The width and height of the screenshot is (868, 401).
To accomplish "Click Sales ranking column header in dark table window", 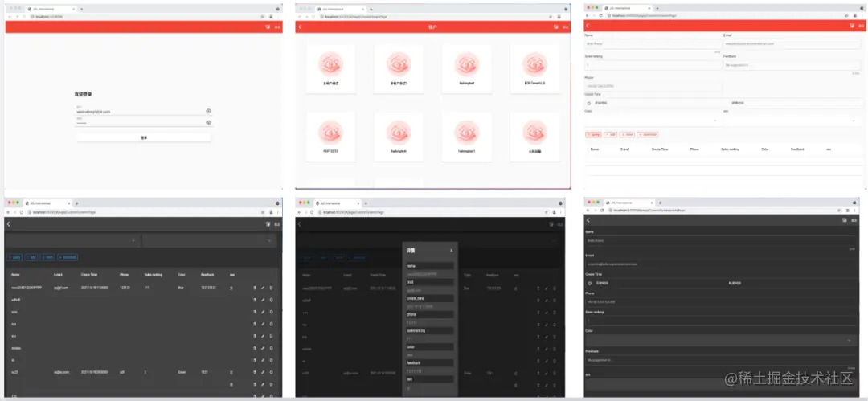I will (x=154, y=274).
